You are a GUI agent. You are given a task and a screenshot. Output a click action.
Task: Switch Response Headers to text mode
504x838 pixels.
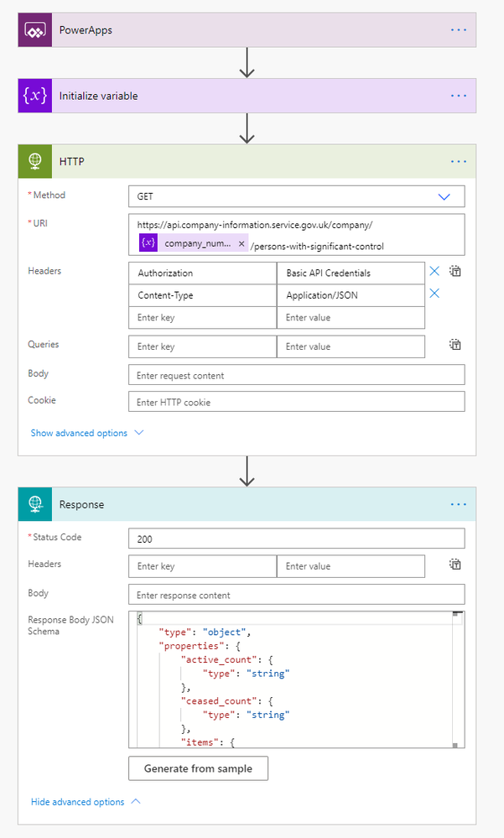[x=455, y=565]
